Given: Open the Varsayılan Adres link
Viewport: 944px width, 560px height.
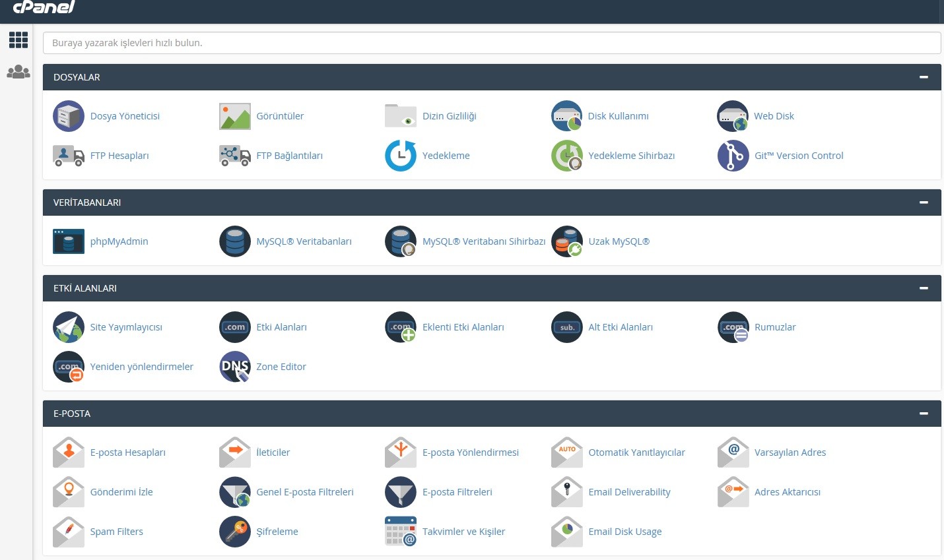Looking at the screenshot, I should point(790,452).
